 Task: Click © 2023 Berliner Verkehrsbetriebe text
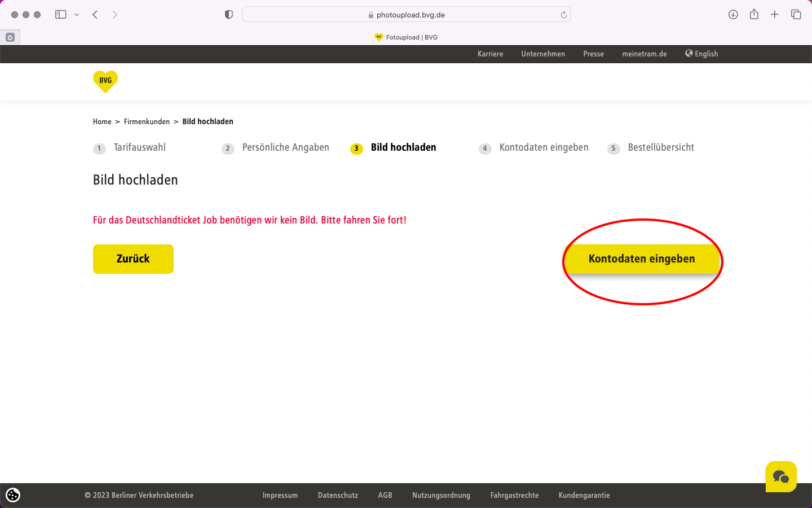point(139,496)
